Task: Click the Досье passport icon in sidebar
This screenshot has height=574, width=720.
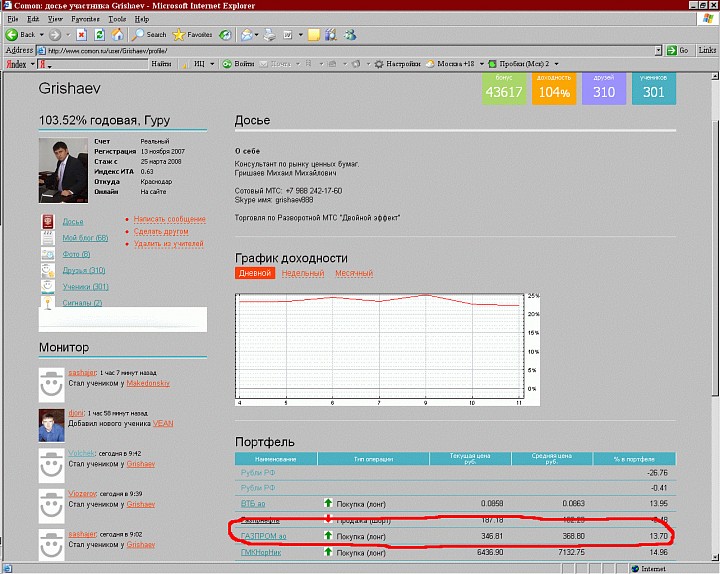Action: 48,221
